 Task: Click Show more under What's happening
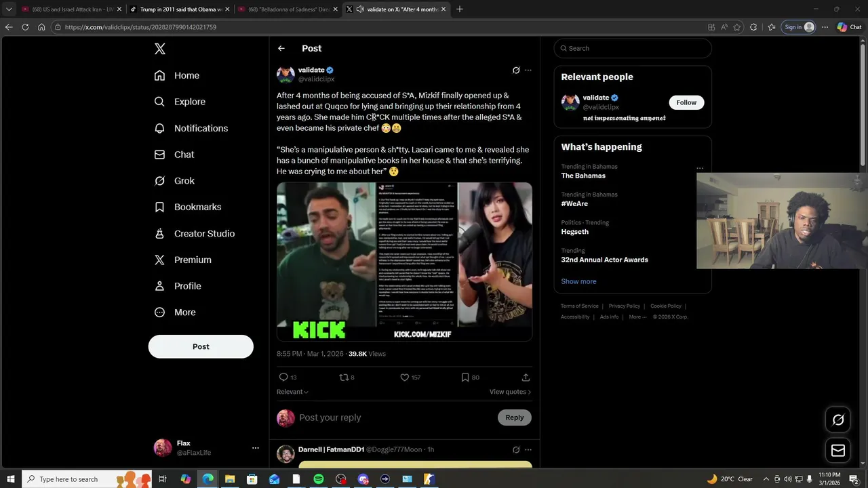click(x=578, y=281)
